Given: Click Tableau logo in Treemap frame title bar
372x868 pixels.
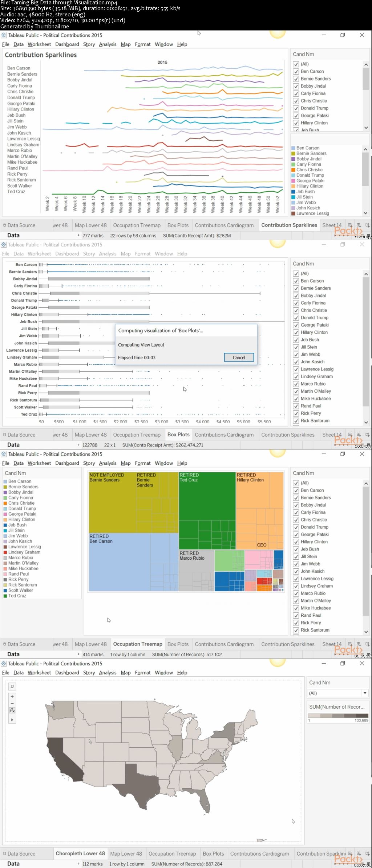Looking at the screenshot, I should [4, 454].
